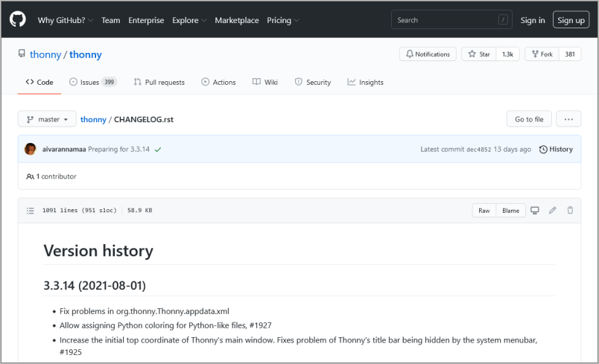Click CHANGELOG.rst file name in breadcrumb

pyautogui.click(x=144, y=119)
